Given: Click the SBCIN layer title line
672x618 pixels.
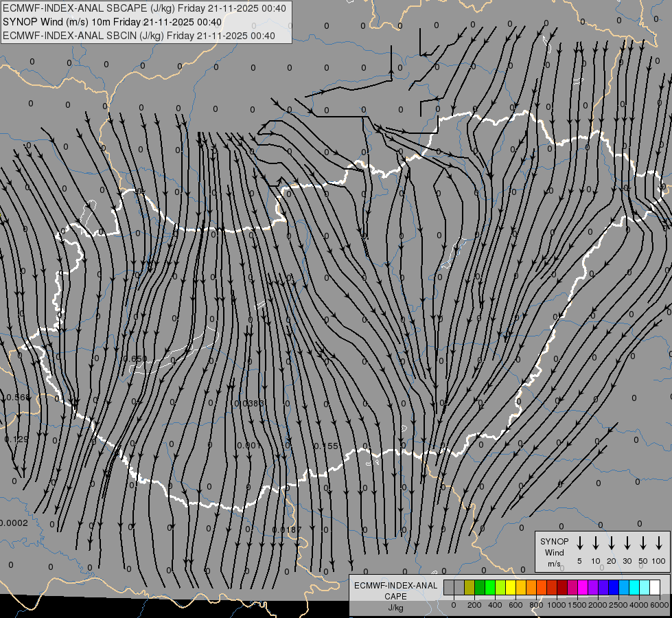Looking at the screenshot, I should tap(139, 36).
